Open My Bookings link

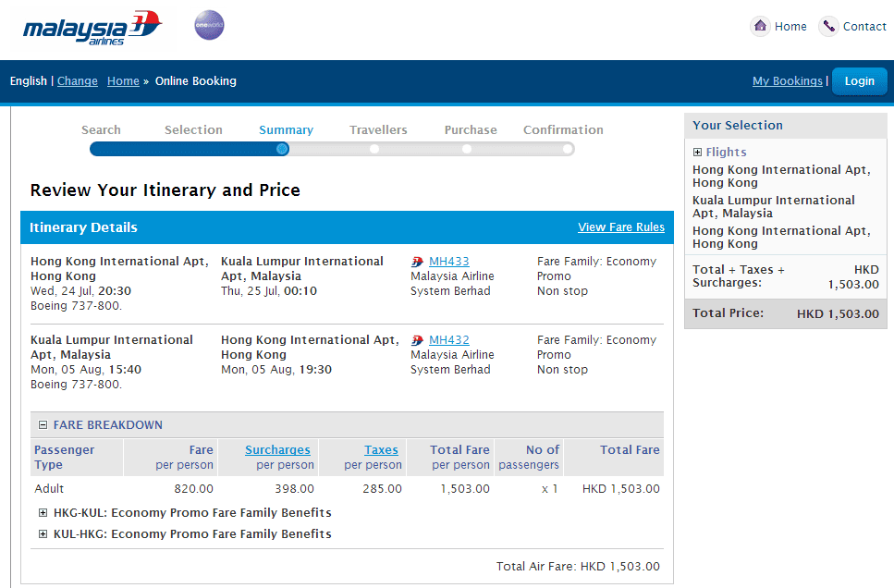click(x=787, y=81)
